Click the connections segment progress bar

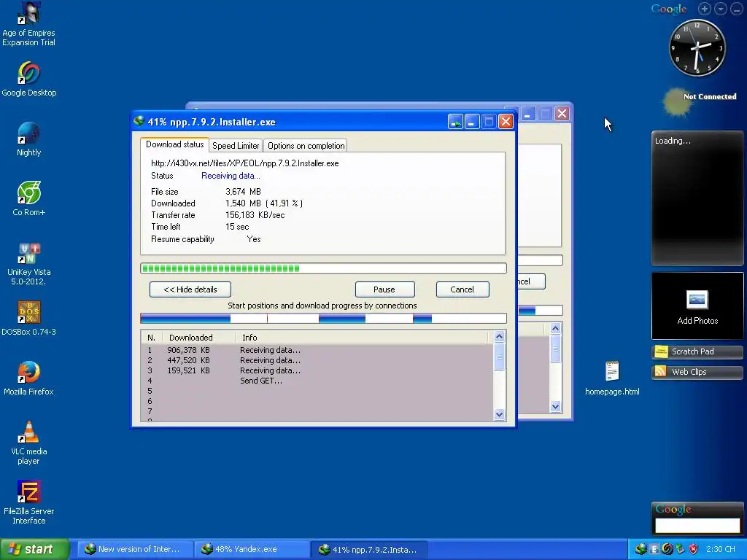coord(323,318)
